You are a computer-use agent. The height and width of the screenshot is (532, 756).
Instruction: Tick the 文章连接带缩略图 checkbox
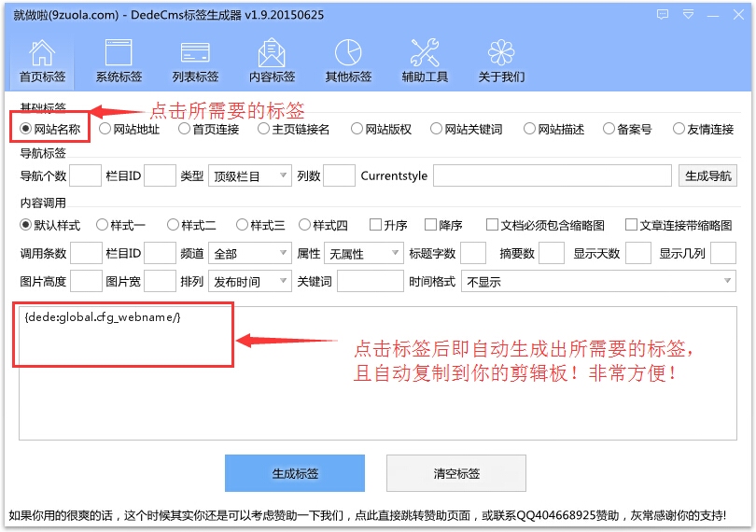point(679,225)
